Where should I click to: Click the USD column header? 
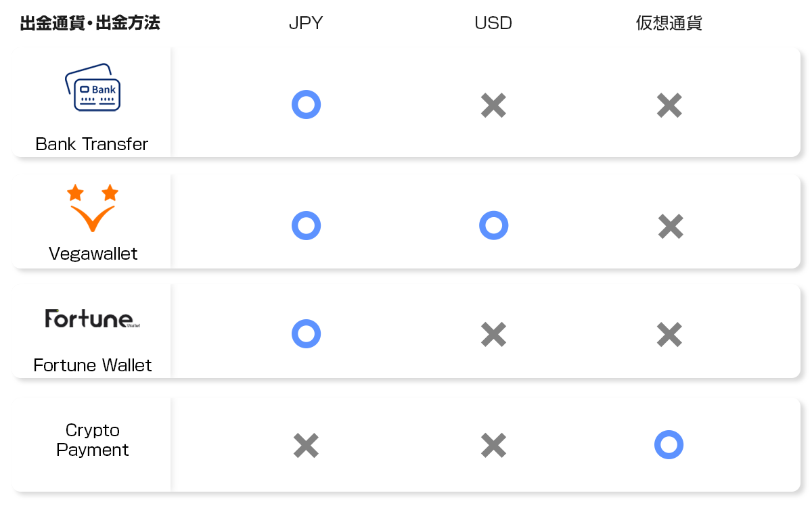pyautogui.click(x=493, y=23)
